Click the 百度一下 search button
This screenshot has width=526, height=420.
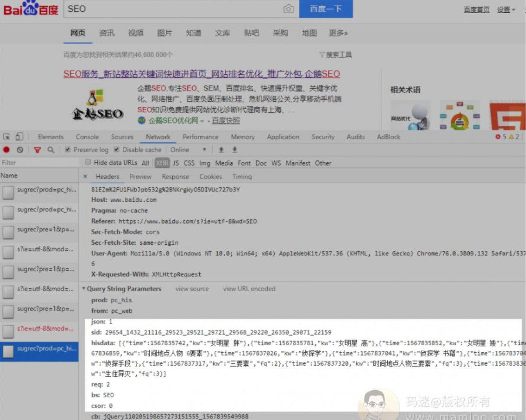coord(326,9)
